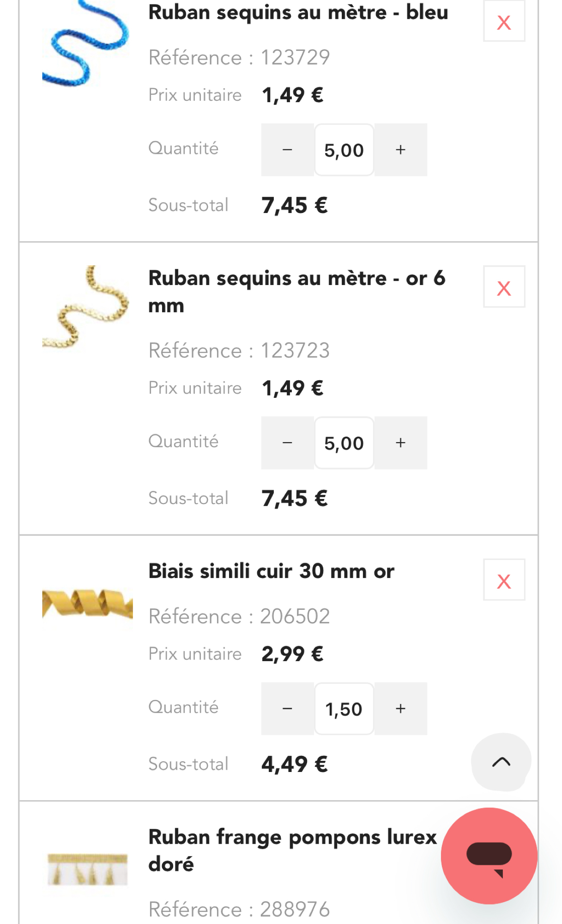Screen dimensions: 562x924
Task: Increase quantity of Biais simili cuir
Action: 400,708
